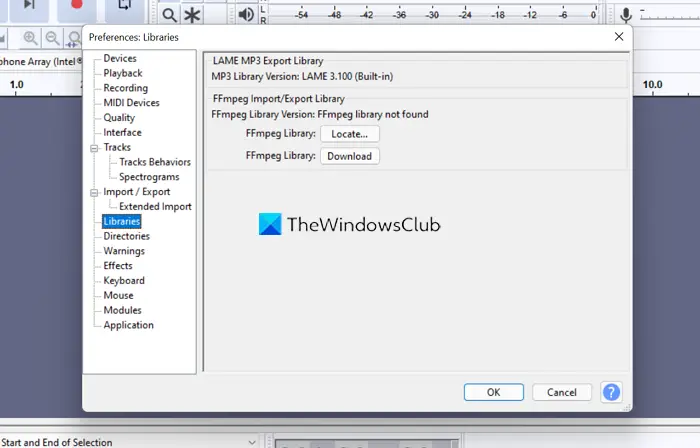Open help with the blue question mark
The width and height of the screenshot is (700, 448).
coord(611,392)
